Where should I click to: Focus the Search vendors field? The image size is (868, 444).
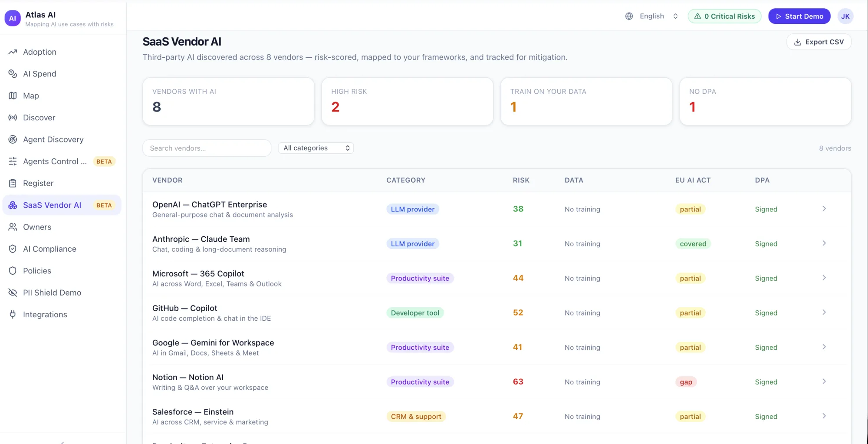click(207, 148)
